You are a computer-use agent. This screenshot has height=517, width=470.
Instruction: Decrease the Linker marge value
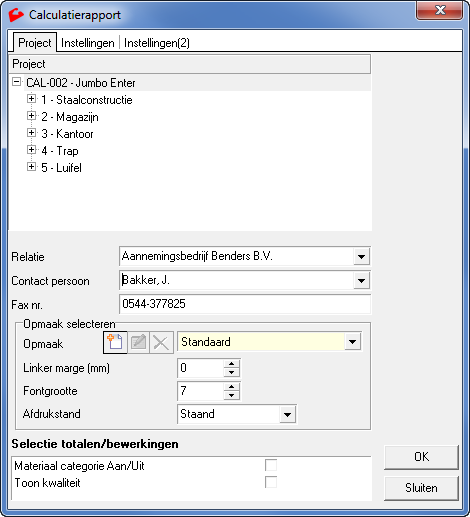pyautogui.click(x=232, y=372)
